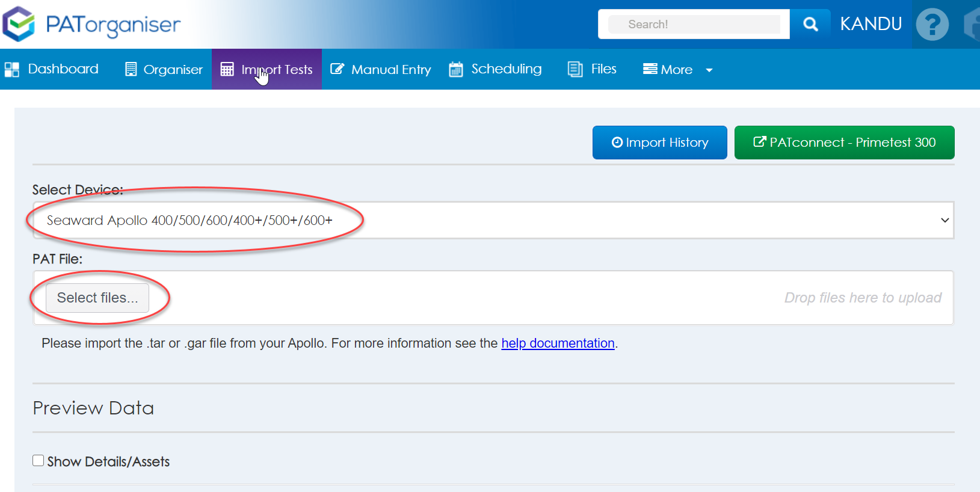Click into the Search! input field

(x=694, y=25)
